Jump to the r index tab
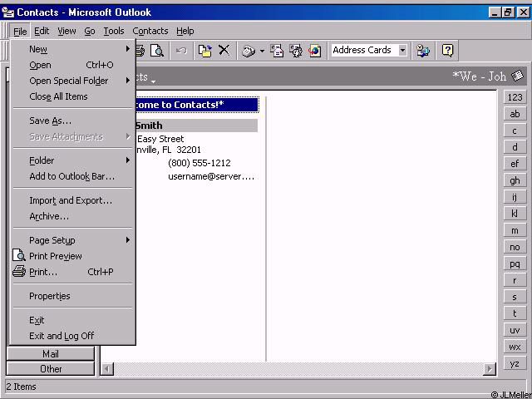Screen dimensions: 532x399 coord(515,280)
